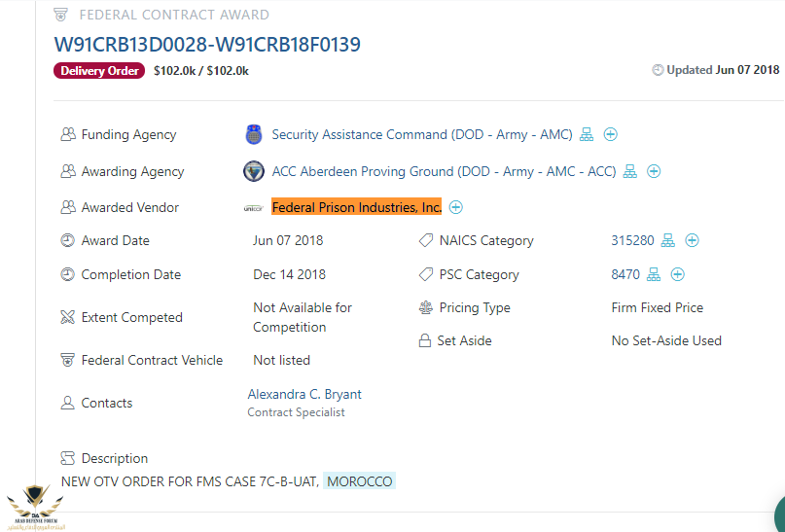This screenshot has height=532, width=785.
Task: Click plus icon next to NAICS 315280
Action: click(x=692, y=240)
